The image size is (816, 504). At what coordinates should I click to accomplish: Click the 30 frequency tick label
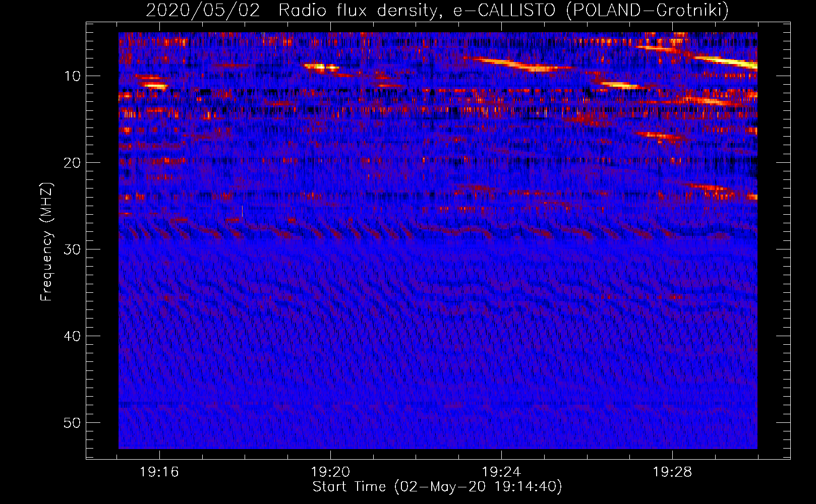pyautogui.click(x=72, y=249)
